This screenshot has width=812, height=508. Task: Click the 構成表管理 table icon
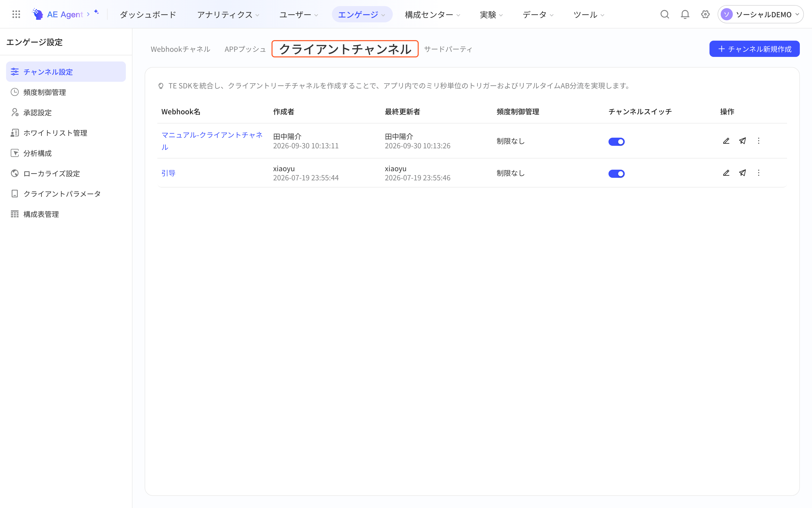point(14,214)
